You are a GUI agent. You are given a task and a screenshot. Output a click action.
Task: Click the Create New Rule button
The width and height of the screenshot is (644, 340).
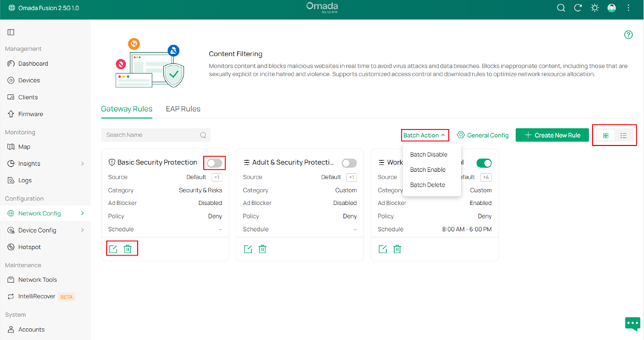point(552,135)
